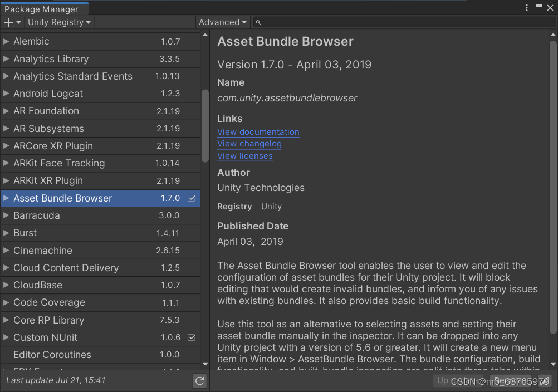Click the plus icon to add a package
This screenshot has height=392, width=558.
click(12, 22)
